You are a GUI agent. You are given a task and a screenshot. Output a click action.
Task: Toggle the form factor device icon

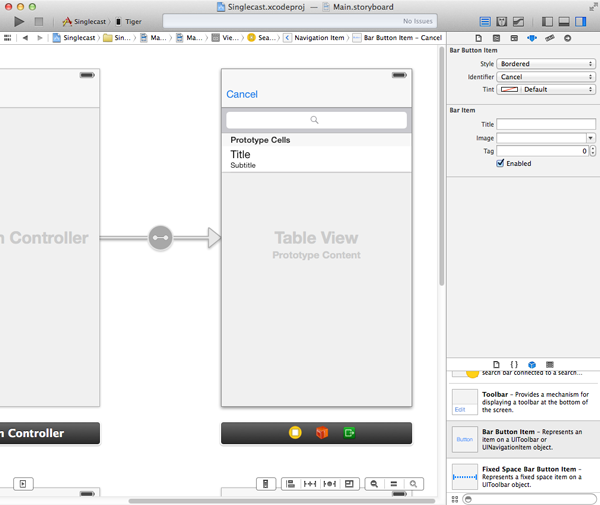(265, 484)
